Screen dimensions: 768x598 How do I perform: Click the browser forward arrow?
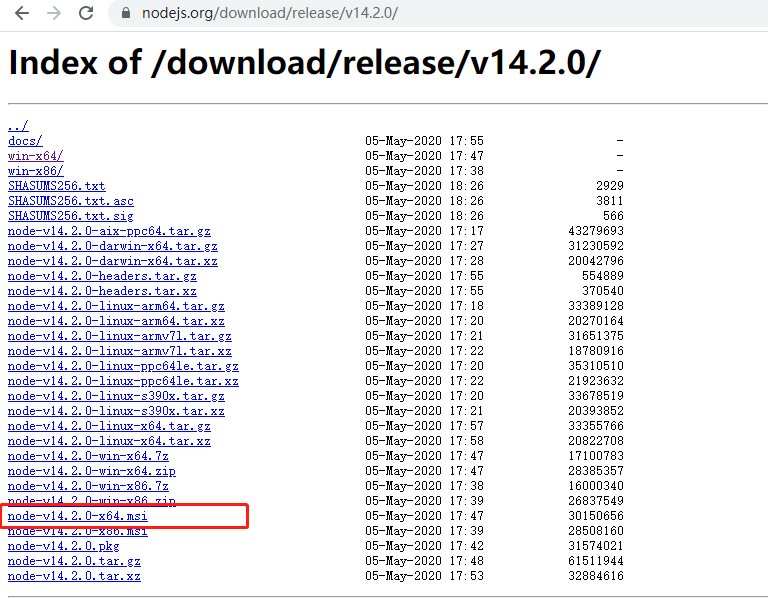click(x=54, y=13)
